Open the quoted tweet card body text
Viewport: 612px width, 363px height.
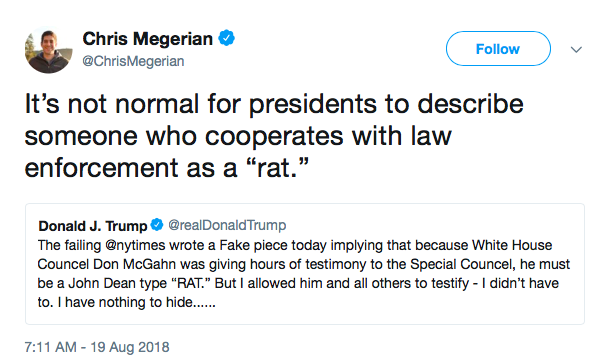pos(304,274)
